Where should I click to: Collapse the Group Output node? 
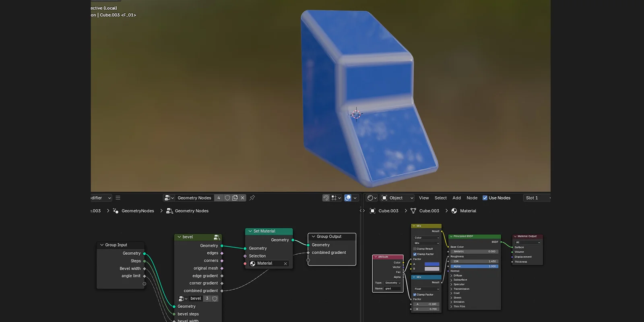pos(313,237)
